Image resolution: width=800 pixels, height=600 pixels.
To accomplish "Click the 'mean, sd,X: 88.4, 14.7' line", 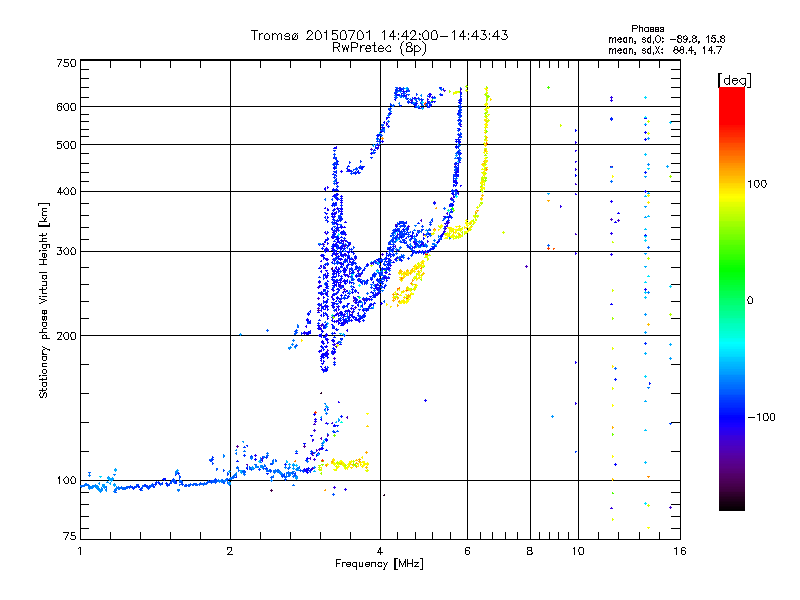I will point(665,50).
